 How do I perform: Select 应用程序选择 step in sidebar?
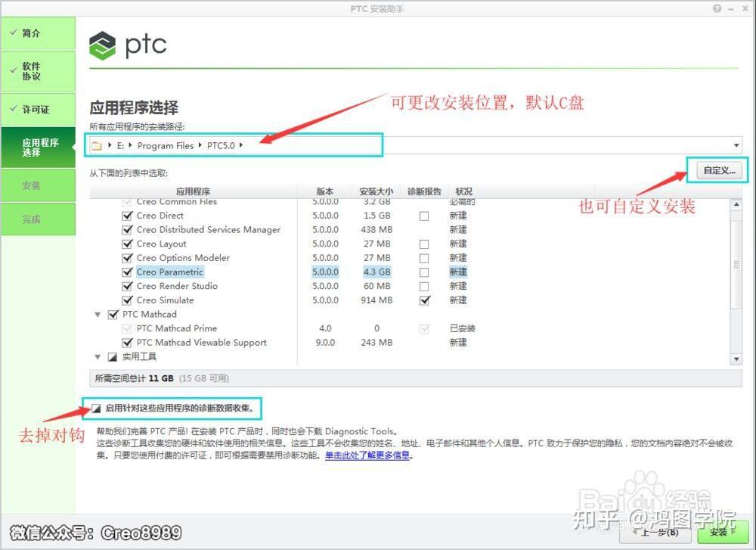(x=38, y=148)
